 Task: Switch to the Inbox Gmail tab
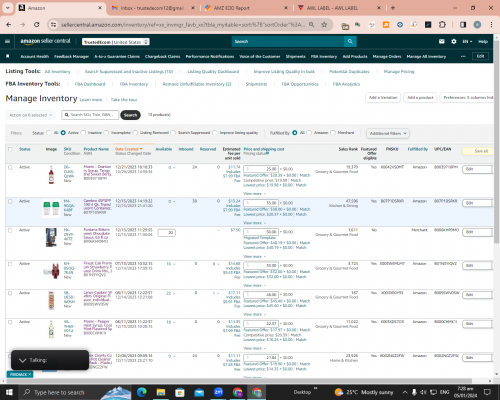pyautogui.click(x=153, y=8)
